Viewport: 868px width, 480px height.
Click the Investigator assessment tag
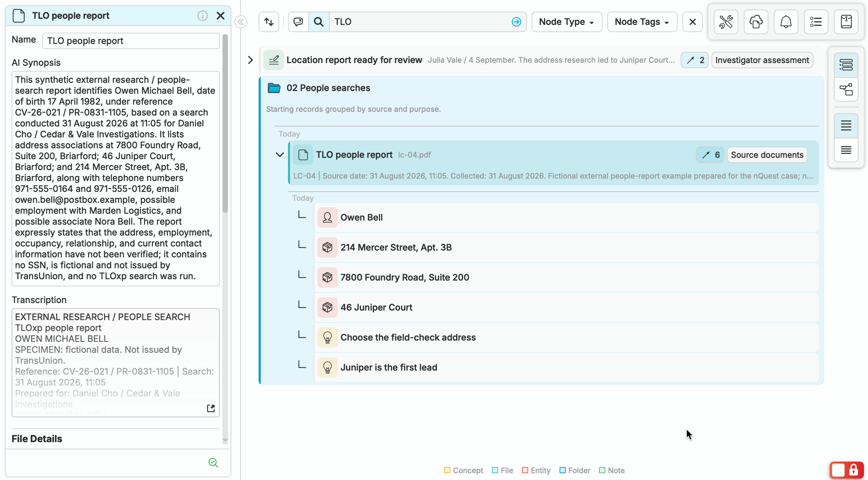click(762, 60)
